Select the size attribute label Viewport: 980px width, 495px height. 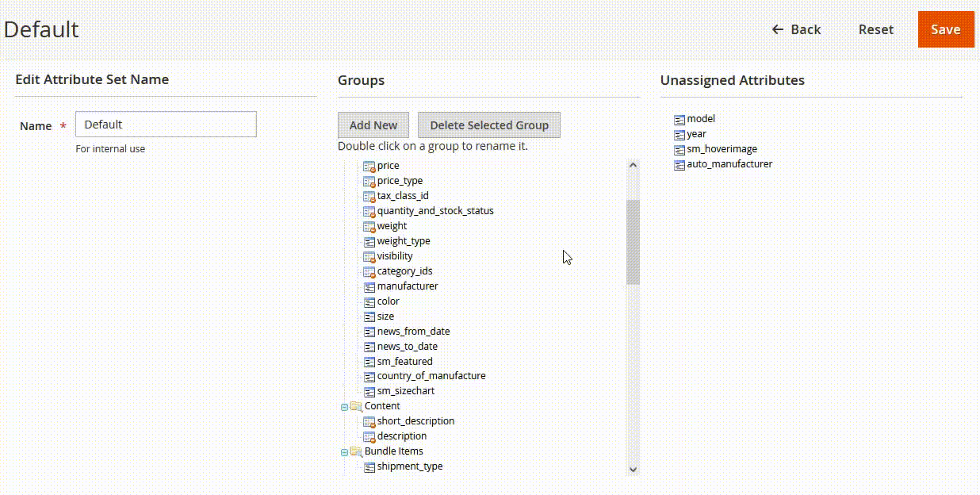(385, 317)
